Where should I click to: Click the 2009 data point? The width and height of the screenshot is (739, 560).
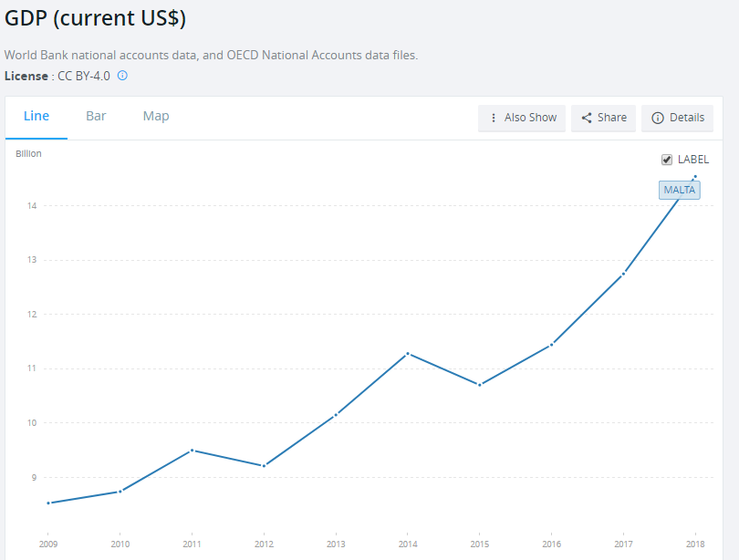[48, 503]
